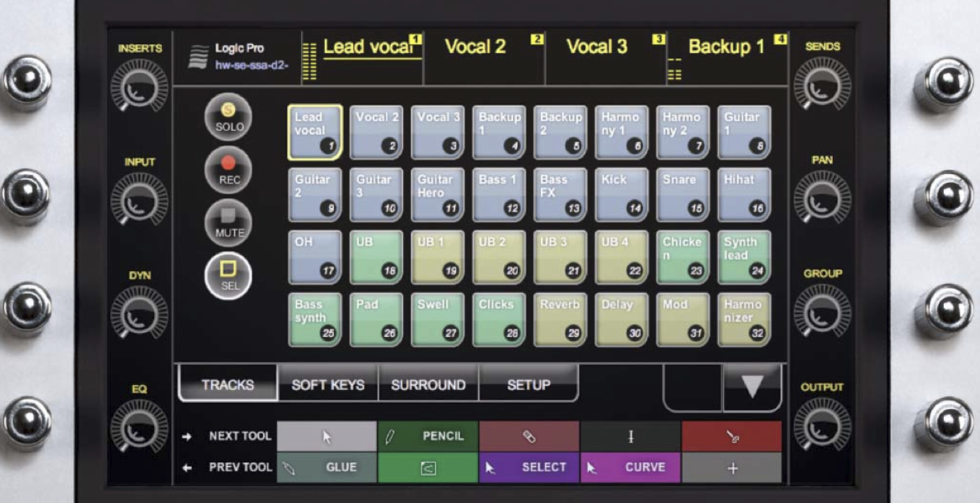This screenshot has width=980, height=503.
Task: Toggle the MUTE mode button
Action: pyautogui.click(x=228, y=223)
